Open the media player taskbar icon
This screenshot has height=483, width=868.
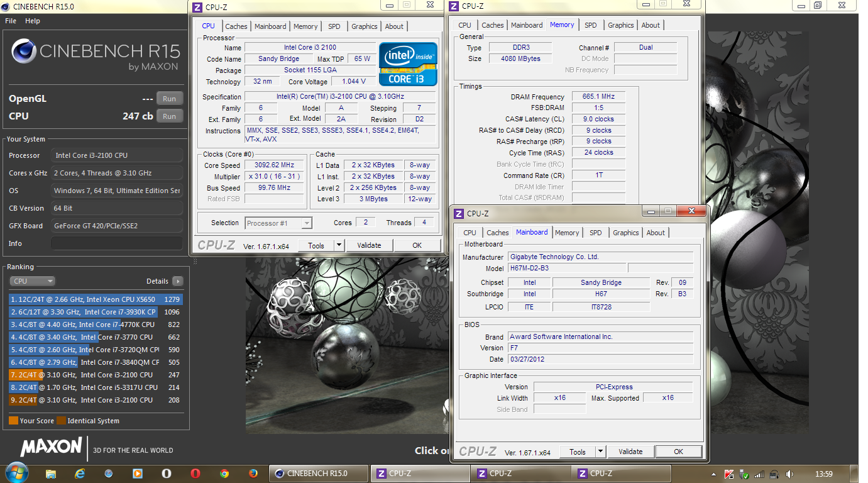point(138,473)
